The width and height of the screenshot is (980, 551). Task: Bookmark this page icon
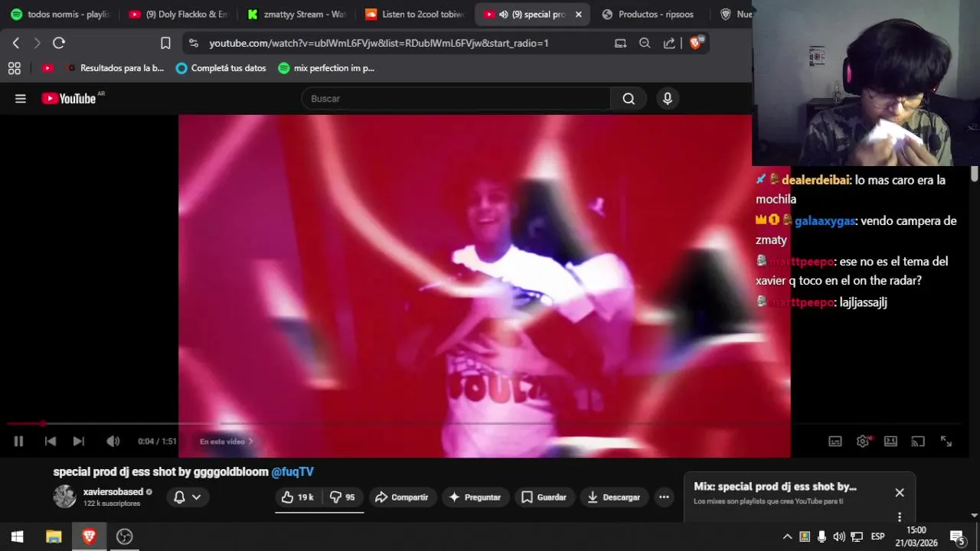(165, 44)
